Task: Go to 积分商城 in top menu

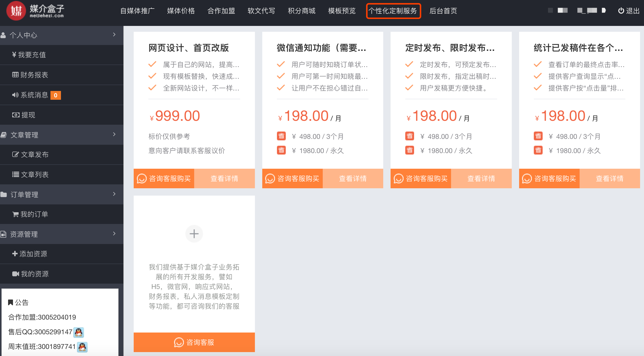Action: [301, 11]
